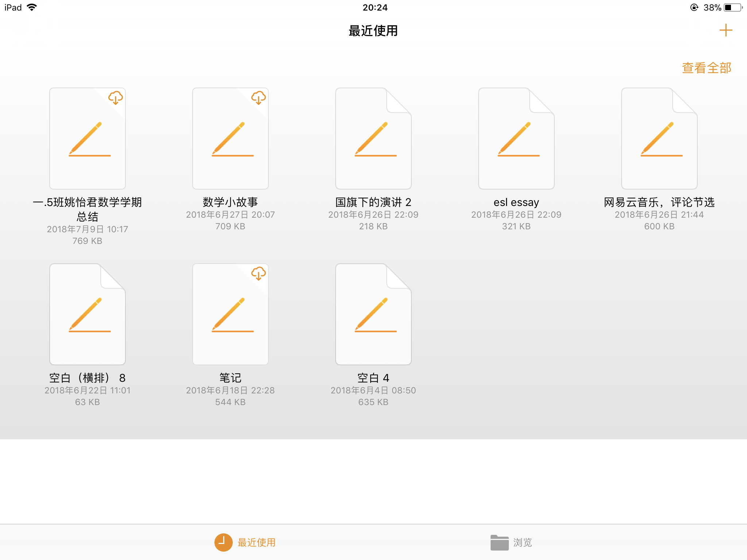Tap cloud download icon on 笔记 document
Screen dimensions: 747x560
[x=258, y=273]
